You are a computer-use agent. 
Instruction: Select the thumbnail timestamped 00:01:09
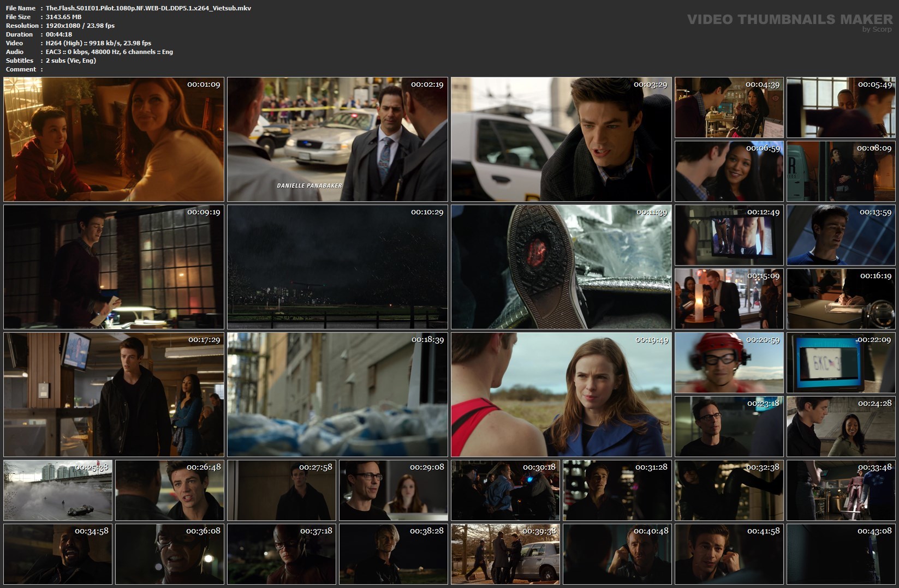coord(114,139)
